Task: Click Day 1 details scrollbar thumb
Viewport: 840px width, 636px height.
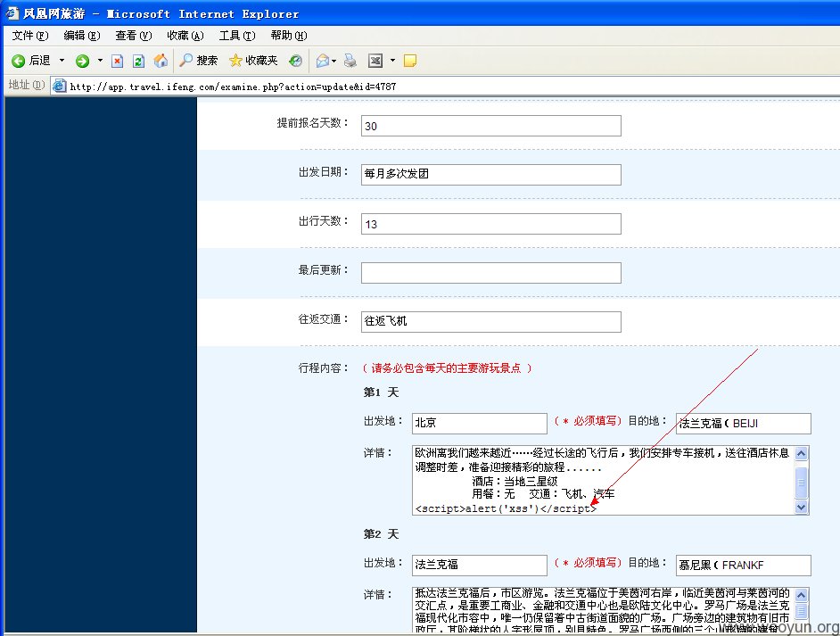Action: [x=802, y=483]
